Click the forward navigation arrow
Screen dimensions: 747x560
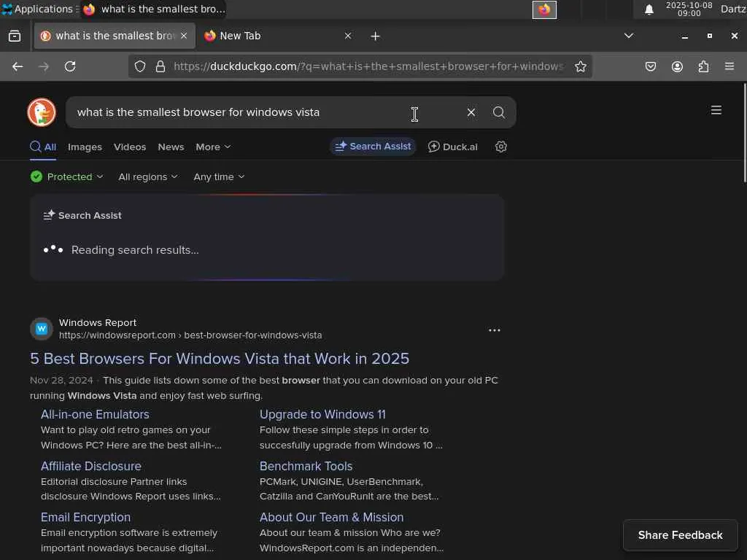[43, 66]
